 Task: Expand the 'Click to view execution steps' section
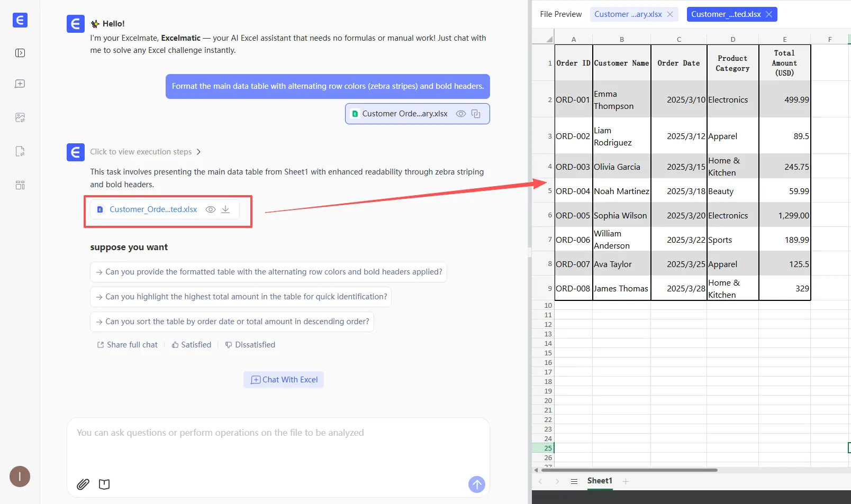click(x=146, y=152)
